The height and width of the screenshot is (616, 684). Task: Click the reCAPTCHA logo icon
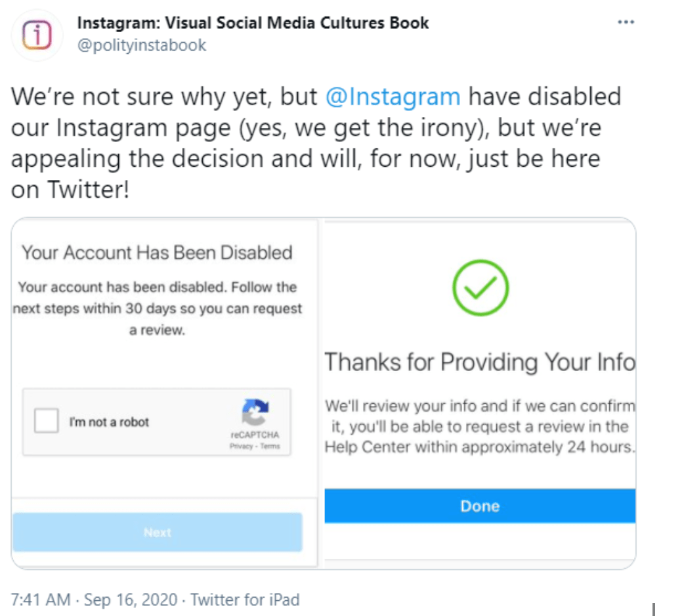coord(255,413)
